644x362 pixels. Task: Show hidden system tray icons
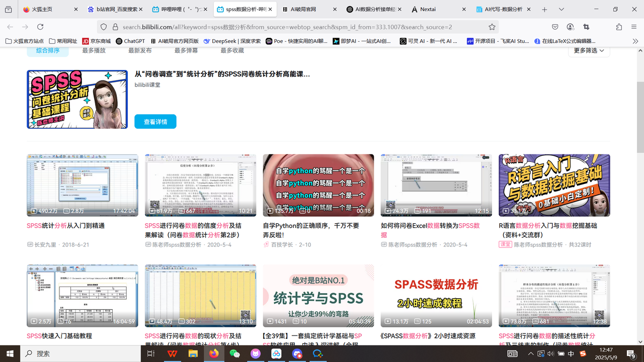[x=531, y=353]
